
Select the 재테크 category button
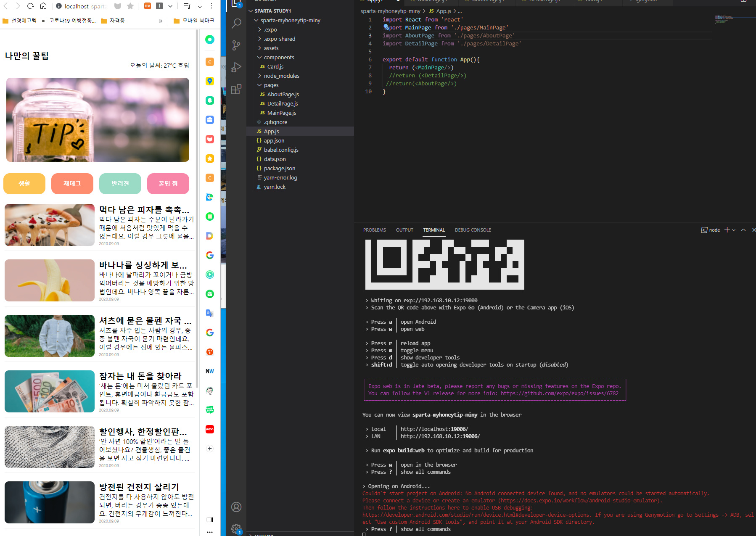tap(72, 184)
